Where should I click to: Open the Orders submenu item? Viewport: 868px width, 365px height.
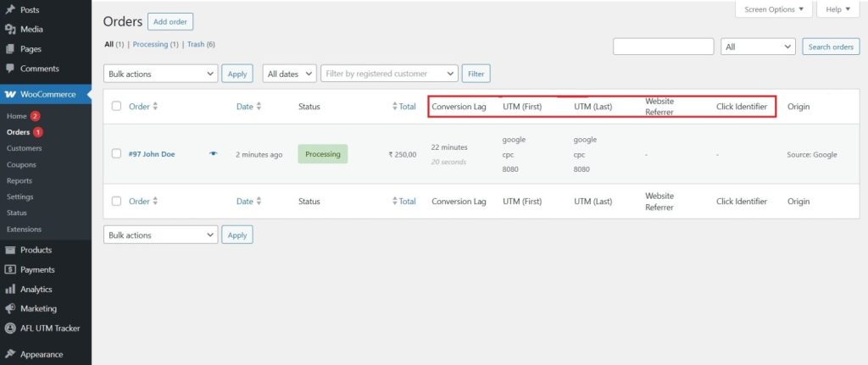19,132
